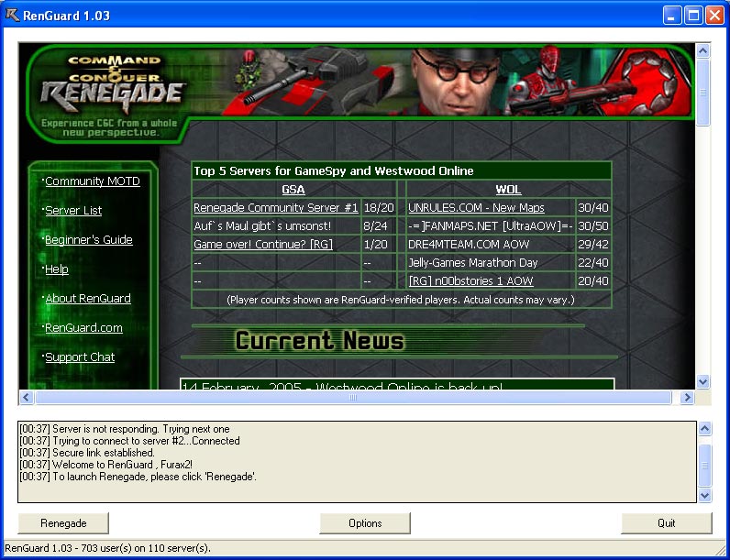This screenshot has height=560, width=730.
Task: Click the '30/50' player count cell
Action: coord(592,226)
